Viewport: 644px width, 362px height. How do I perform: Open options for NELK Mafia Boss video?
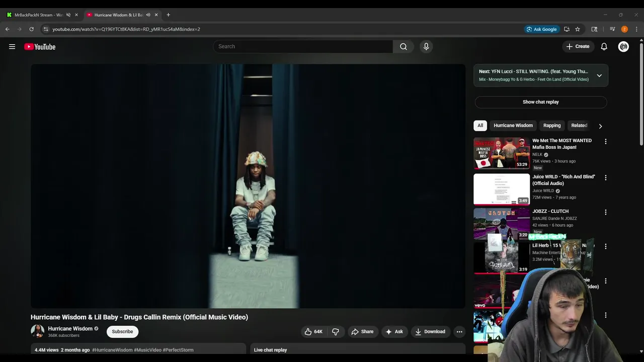tap(606, 142)
